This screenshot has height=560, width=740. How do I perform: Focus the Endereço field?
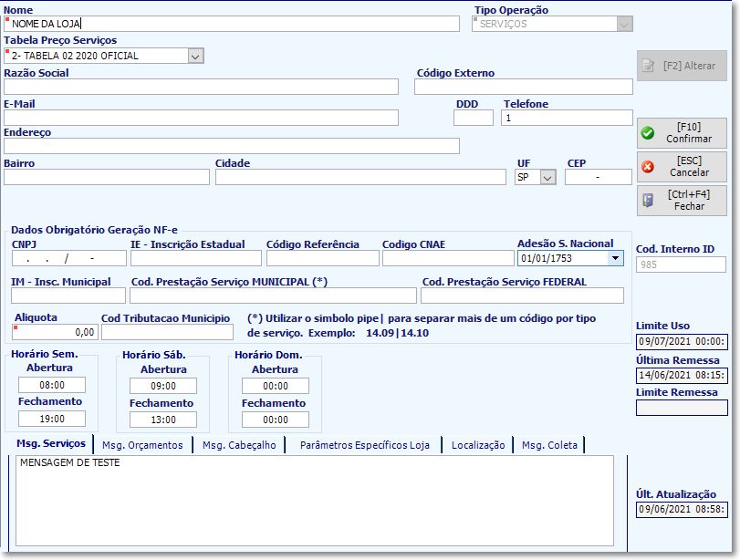pos(232,146)
